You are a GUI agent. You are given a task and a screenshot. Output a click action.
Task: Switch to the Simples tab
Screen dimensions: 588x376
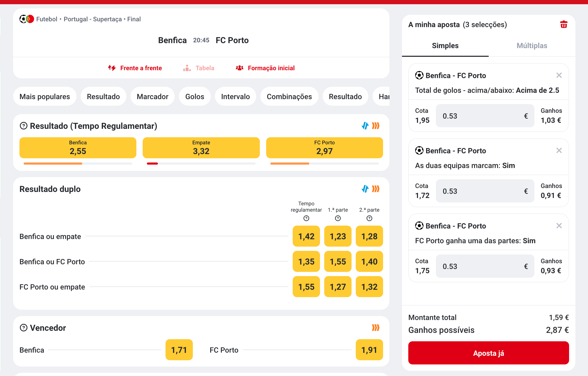(445, 46)
